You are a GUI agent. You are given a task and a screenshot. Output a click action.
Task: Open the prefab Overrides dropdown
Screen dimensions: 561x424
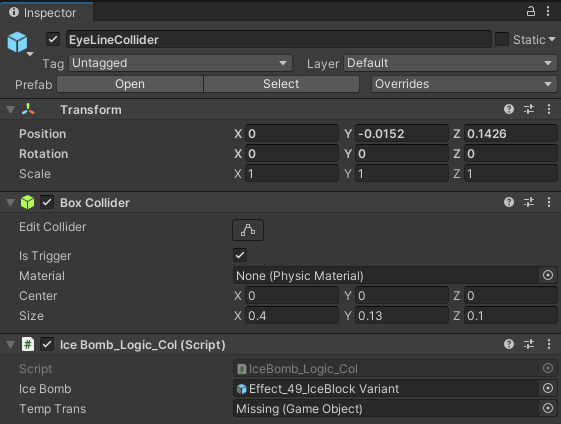click(x=464, y=84)
